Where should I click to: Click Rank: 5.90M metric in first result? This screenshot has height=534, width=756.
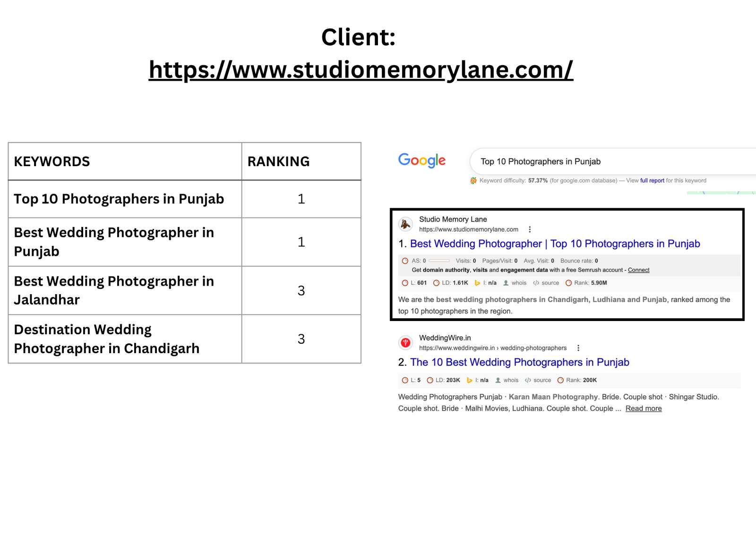(x=586, y=283)
